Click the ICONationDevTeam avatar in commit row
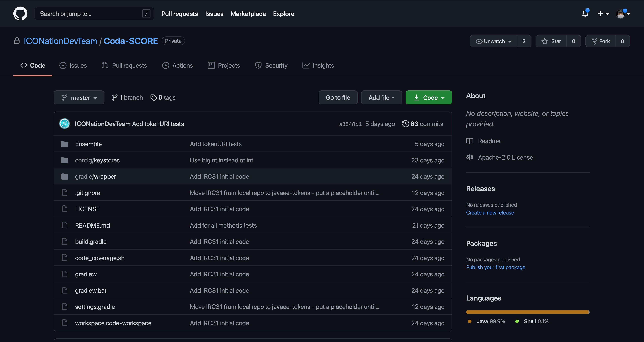 click(x=64, y=124)
